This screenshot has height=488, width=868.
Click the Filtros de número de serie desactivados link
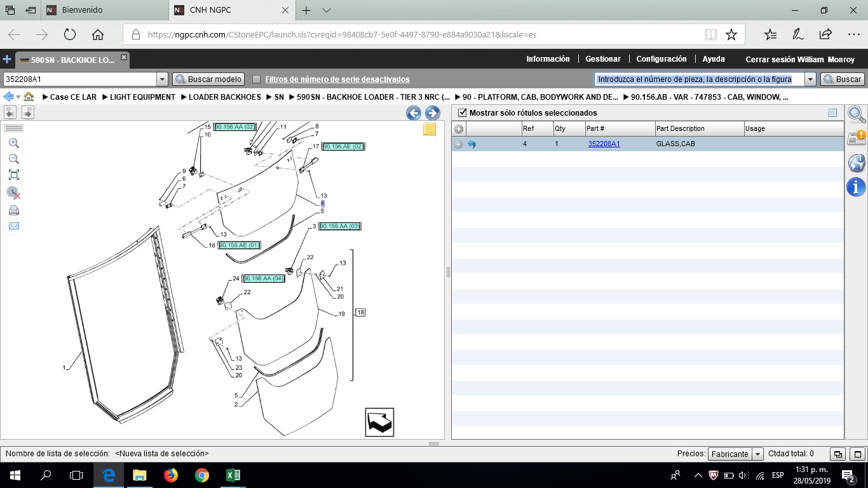337,79
